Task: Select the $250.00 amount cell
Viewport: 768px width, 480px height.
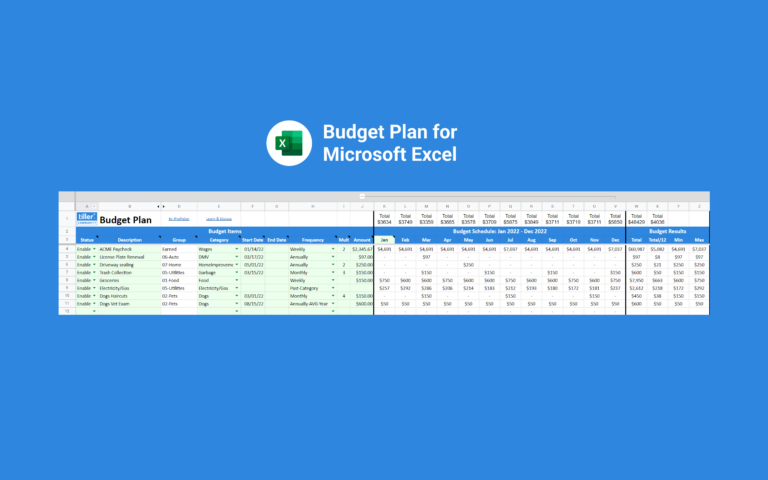Action: 362,264
